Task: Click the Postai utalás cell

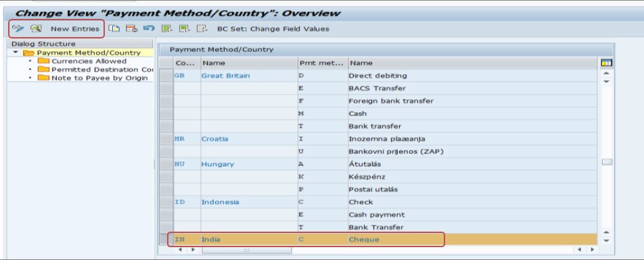Action: 472,190
